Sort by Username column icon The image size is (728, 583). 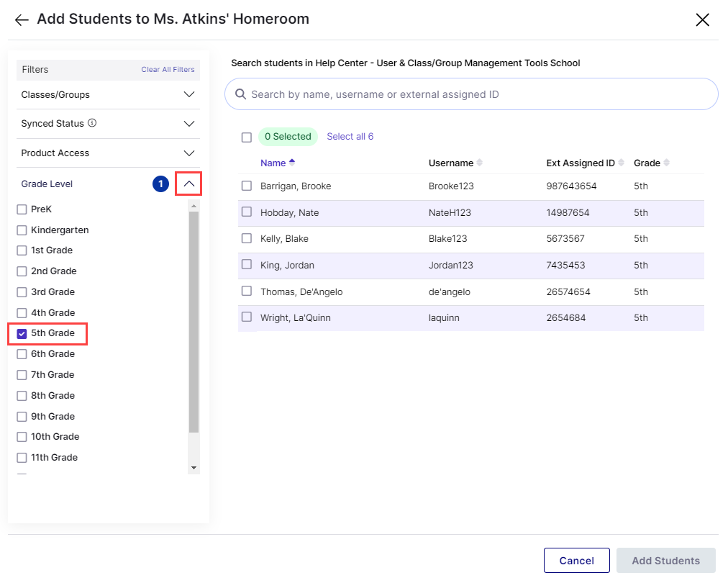[480, 163]
